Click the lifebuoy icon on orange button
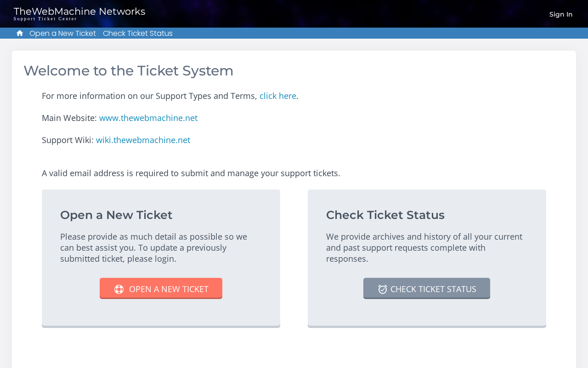588x368 pixels. pyautogui.click(x=119, y=289)
